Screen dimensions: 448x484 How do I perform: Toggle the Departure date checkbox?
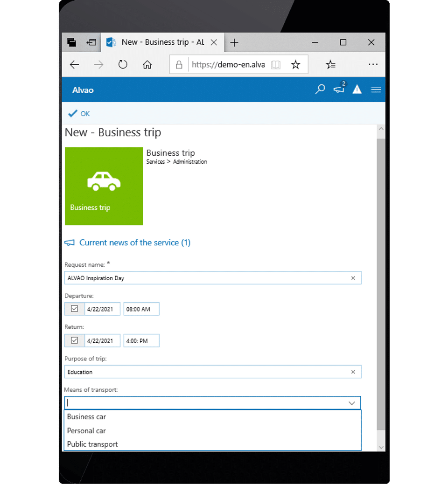click(x=74, y=309)
